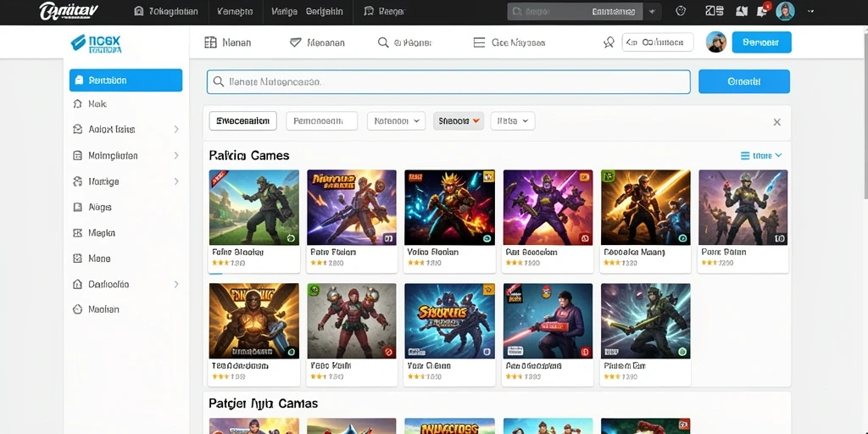868x434 pixels.
Task: Open the Ifiefa filter dropdown
Action: (x=513, y=120)
